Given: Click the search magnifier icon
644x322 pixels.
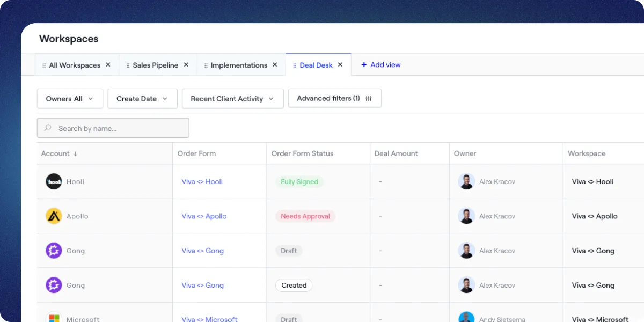Looking at the screenshot, I should (48, 128).
